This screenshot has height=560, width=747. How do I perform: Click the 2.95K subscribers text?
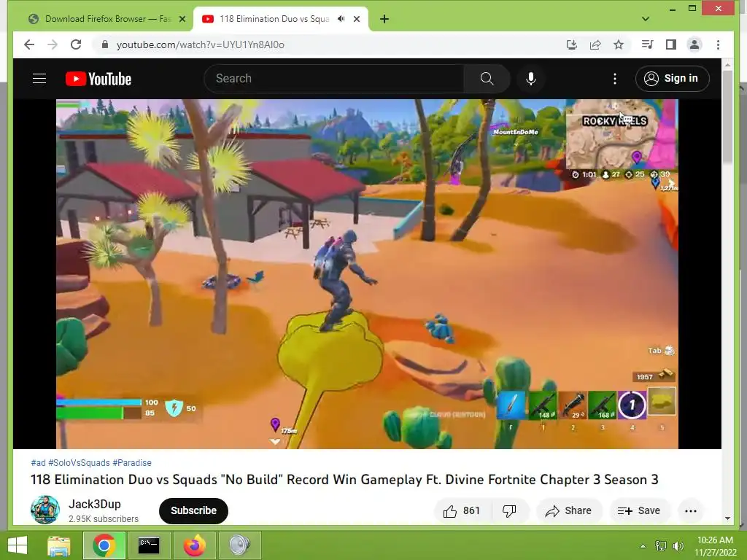(x=104, y=518)
